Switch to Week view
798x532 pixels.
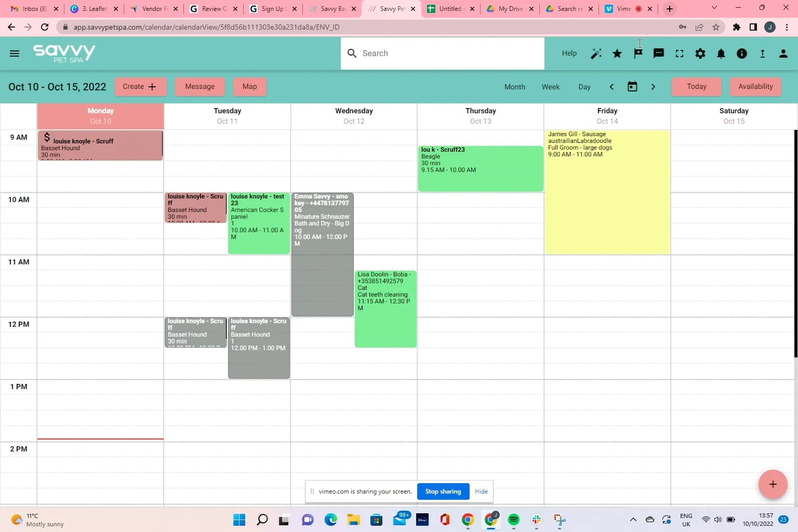[551, 87]
